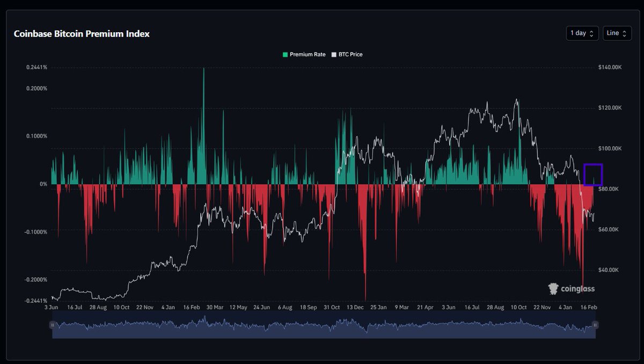Screen dimensions: 644x364
Task: Toggle the BTC Price legend series
Action: 347,54
